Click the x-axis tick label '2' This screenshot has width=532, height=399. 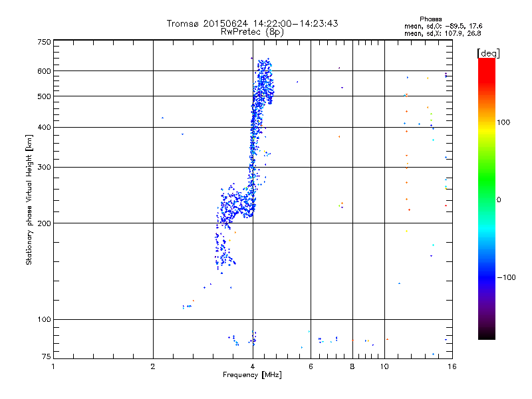(153, 366)
